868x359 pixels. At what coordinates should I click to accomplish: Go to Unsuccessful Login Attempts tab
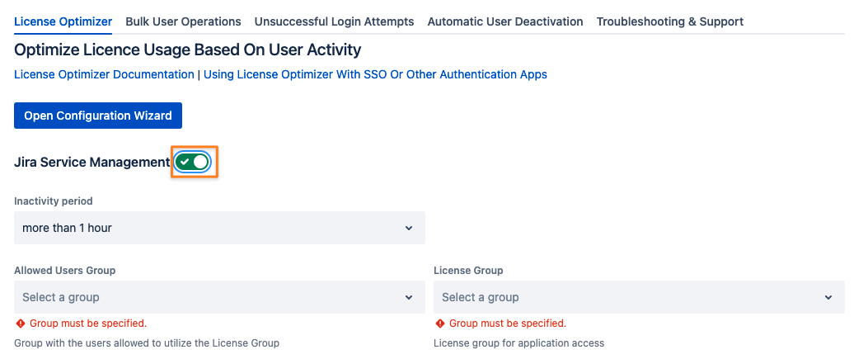(334, 21)
